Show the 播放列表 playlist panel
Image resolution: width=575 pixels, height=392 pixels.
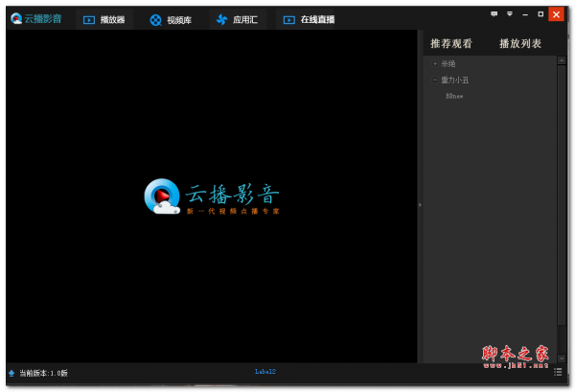[x=520, y=44]
